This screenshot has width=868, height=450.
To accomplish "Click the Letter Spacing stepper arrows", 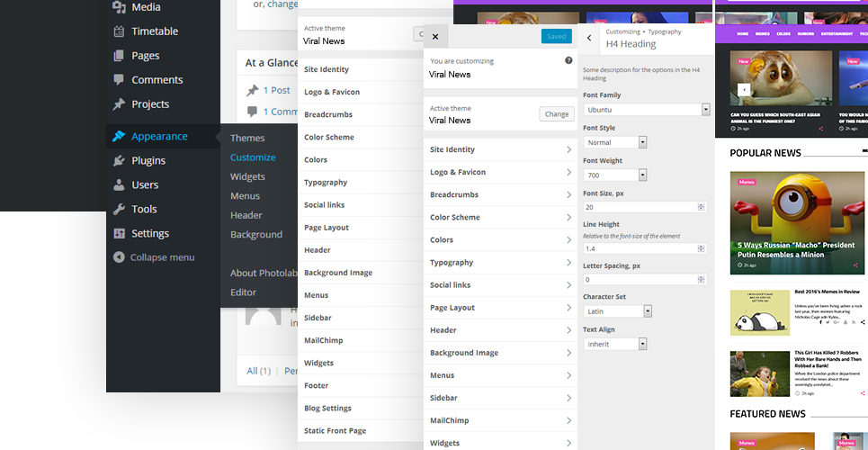I will pos(701,280).
